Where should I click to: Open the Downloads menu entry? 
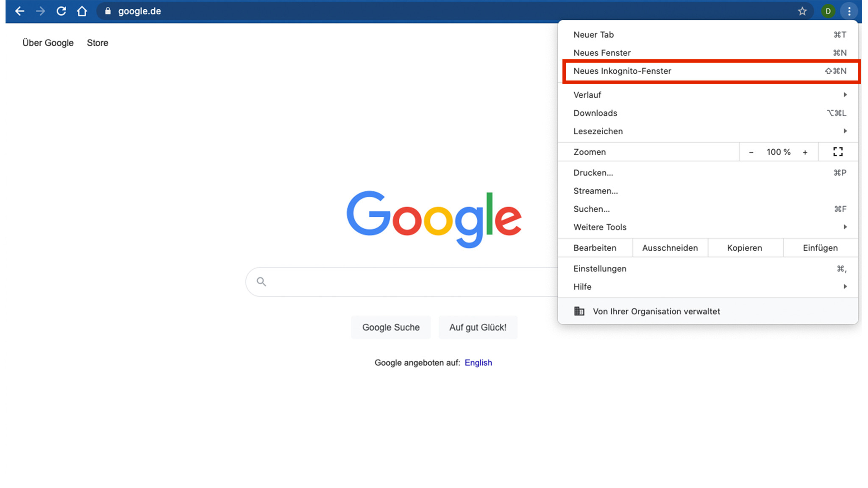pyautogui.click(x=708, y=113)
